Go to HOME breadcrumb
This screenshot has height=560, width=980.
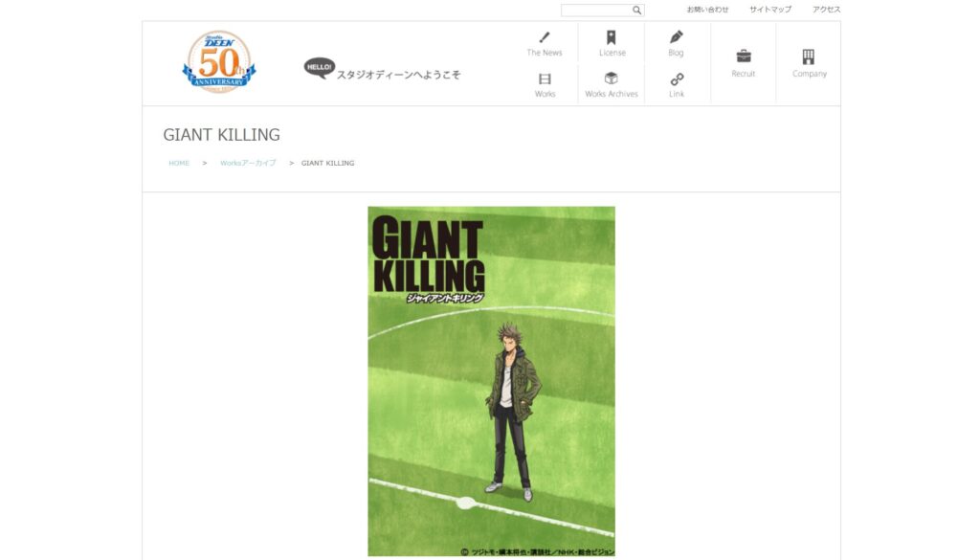(x=179, y=163)
